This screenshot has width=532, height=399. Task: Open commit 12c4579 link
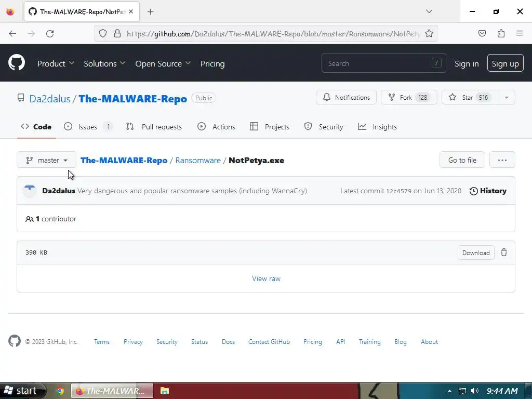click(x=398, y=191)
